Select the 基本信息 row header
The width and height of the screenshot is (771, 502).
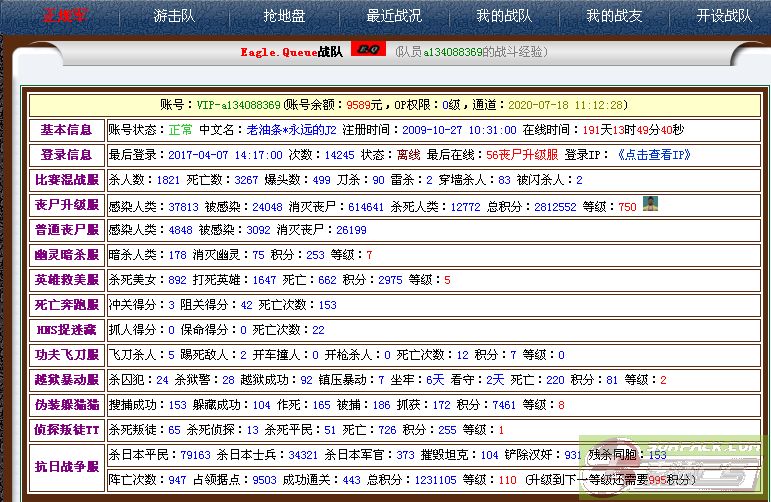click(x=66, y=130)
